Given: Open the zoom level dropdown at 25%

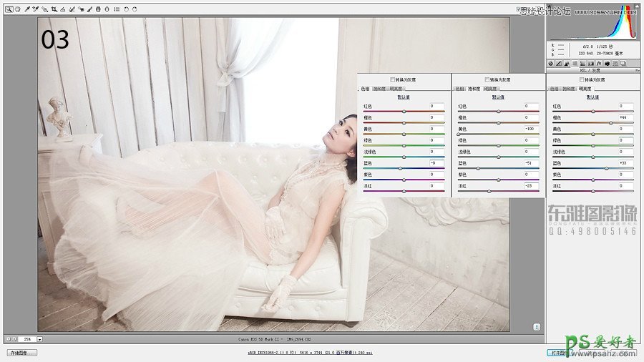Looking at the screenshot, I should [40, 338].
